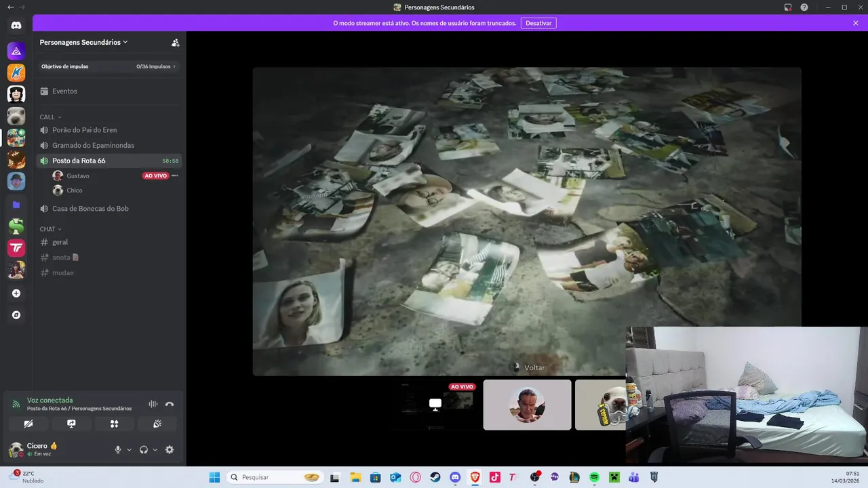Open the orange K server icon
Image resolution: width=868 pixels, height=488 pixels.
16,73
